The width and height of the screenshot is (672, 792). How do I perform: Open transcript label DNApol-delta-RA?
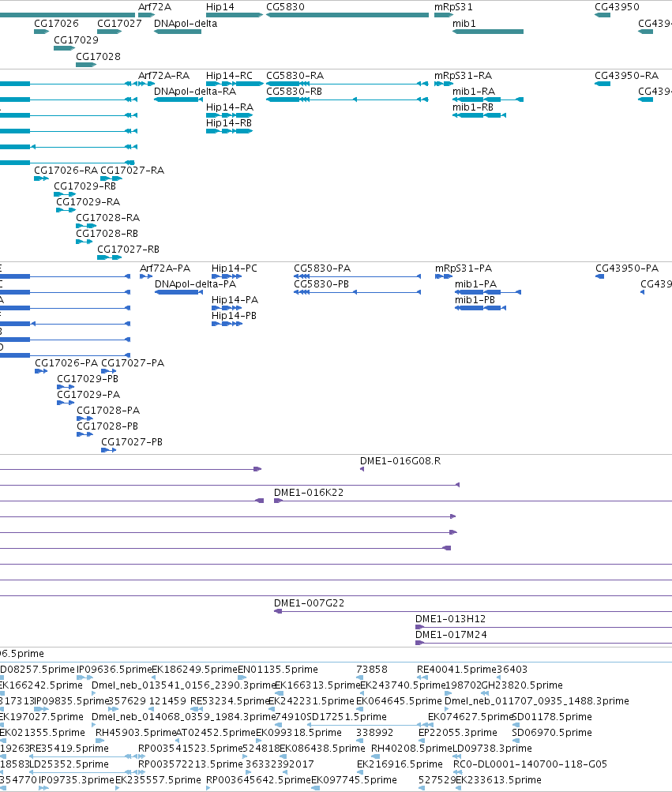195,92
